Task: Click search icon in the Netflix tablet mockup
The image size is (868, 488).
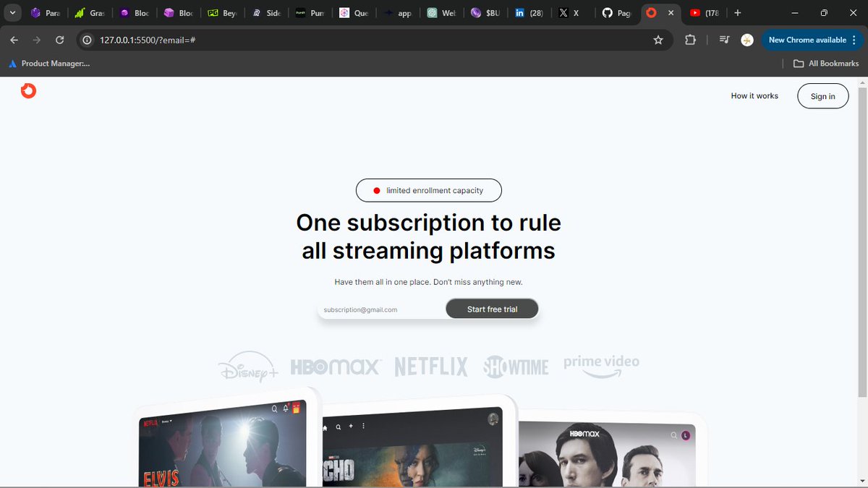Action: [x=274, y=408]
